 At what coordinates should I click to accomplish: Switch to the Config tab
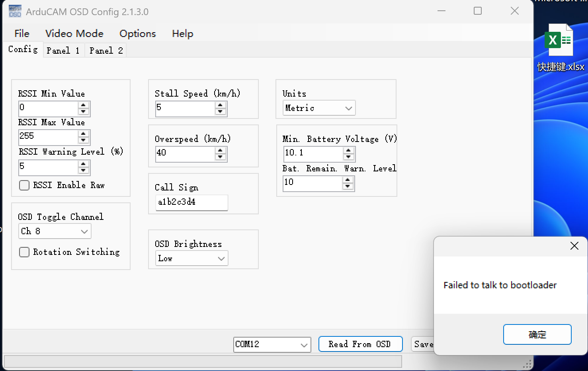[23, 49]
